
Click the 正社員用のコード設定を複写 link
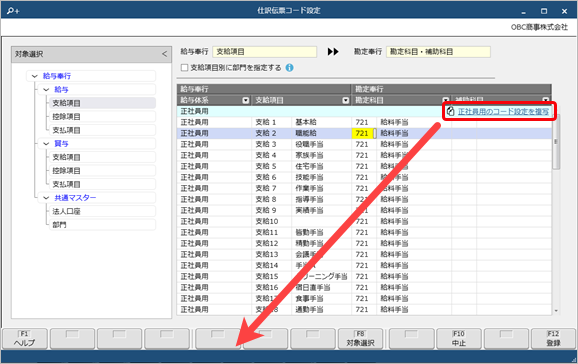click(x=503, y=111)
